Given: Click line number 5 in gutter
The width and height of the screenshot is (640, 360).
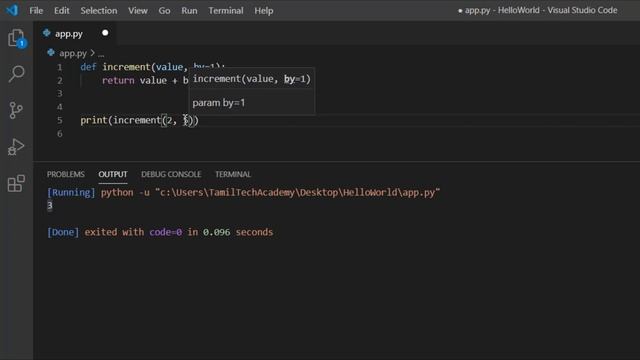Looking at the screenshot, I should (60, 120).
